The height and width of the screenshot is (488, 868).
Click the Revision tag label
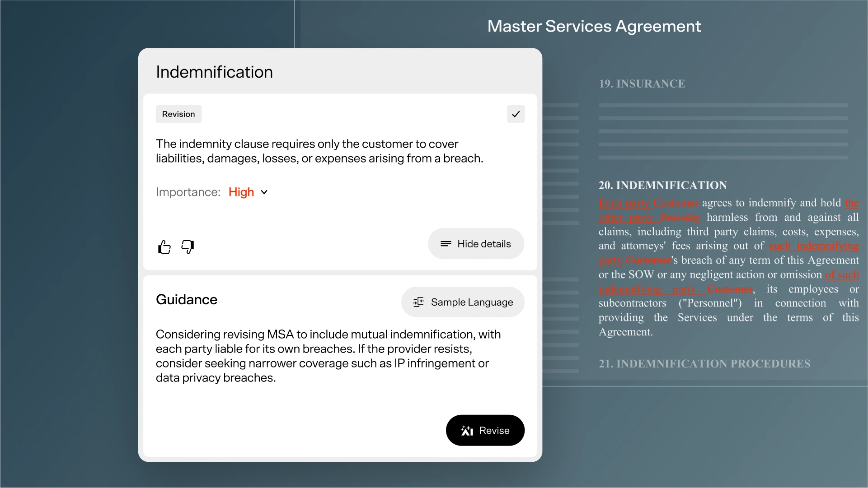(x=178, y=114)
